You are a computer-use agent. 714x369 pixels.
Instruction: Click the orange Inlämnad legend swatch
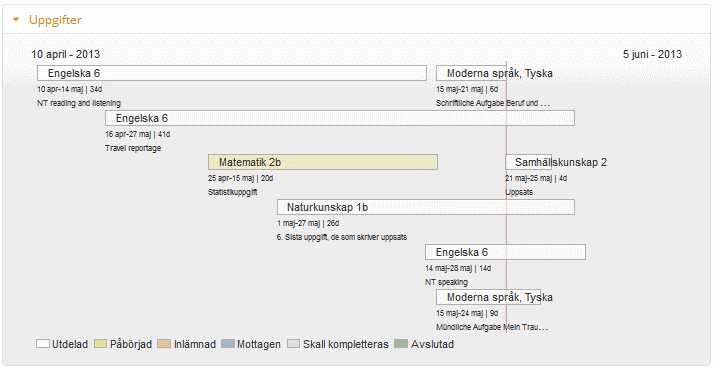coord(164,344)
